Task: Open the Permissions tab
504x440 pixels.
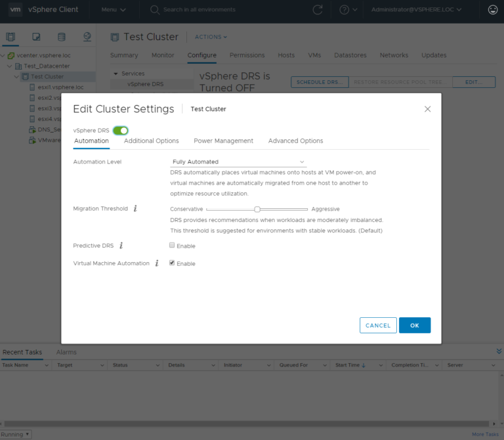Action: click(247, 55)
